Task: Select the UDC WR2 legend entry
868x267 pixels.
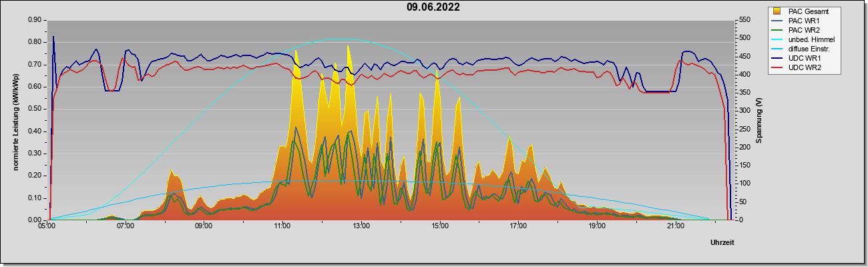Action: pos(805,67)
